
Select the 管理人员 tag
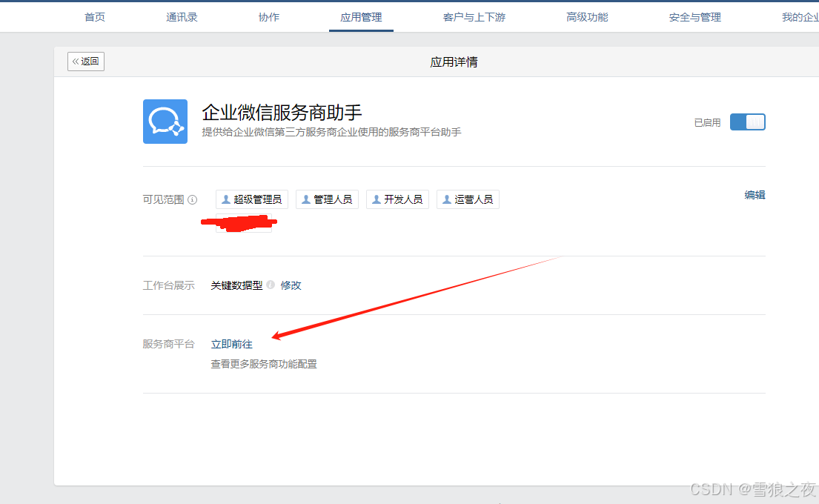pos(327,199)
